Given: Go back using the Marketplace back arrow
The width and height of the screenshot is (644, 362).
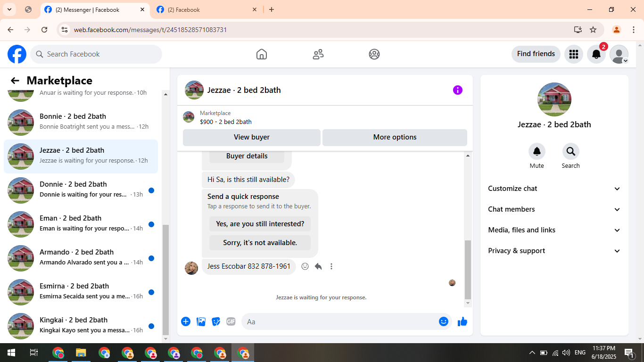Looking at the screenshot, I should pos(15,81).
